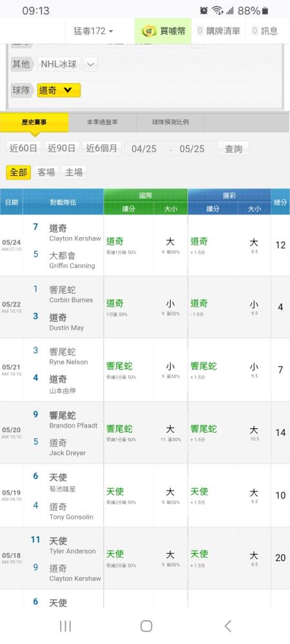Open the 球隊 道奇 team dropdown

(x=59, y=90)
